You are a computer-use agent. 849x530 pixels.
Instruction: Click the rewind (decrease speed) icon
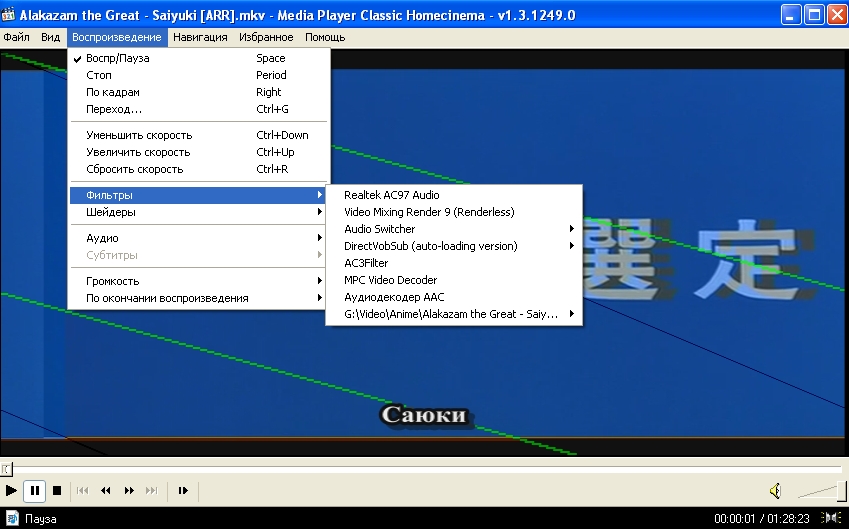pyautogui.click(x=106, y=490)
